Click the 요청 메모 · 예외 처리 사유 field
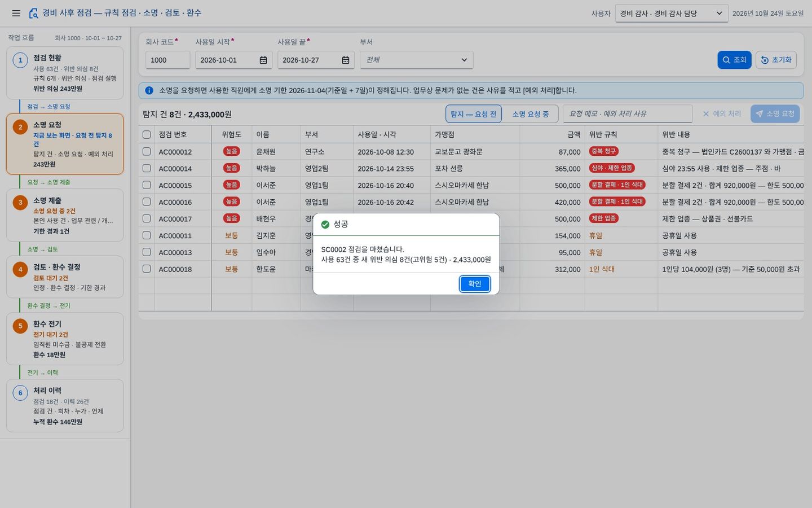812x508 pixels. [627, 114]
